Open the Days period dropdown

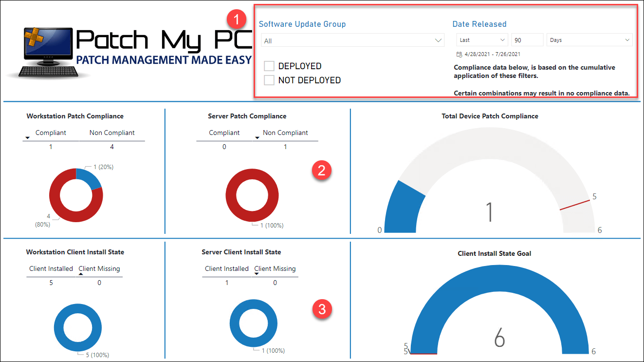(x=589, y=40)
